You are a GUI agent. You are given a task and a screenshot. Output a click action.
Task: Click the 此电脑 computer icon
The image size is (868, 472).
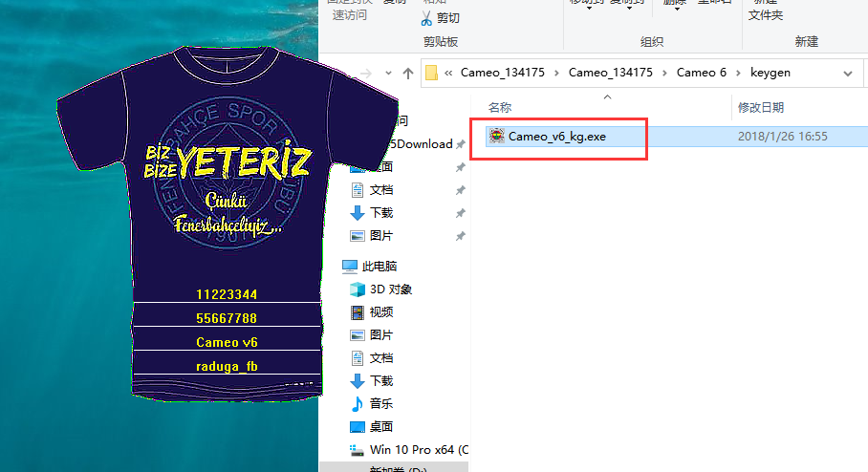[x=350, y=267]
